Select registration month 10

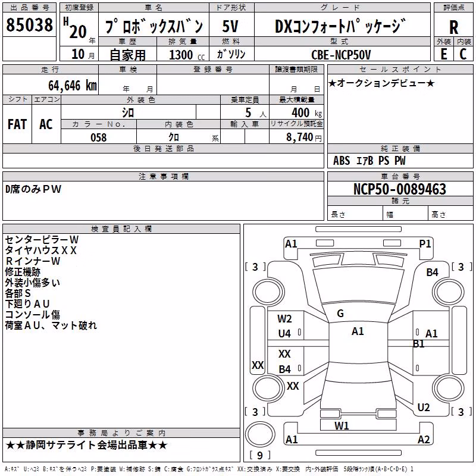click(x=78, y=54)
